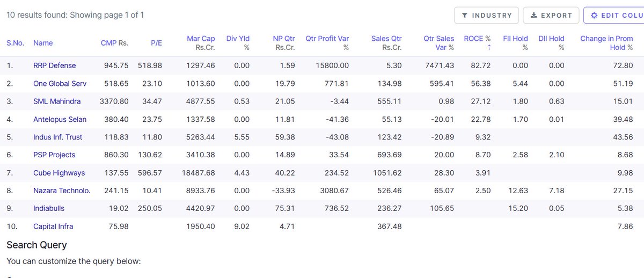
Task: Select the ROCE value 82.72
Action: point(481,65)
